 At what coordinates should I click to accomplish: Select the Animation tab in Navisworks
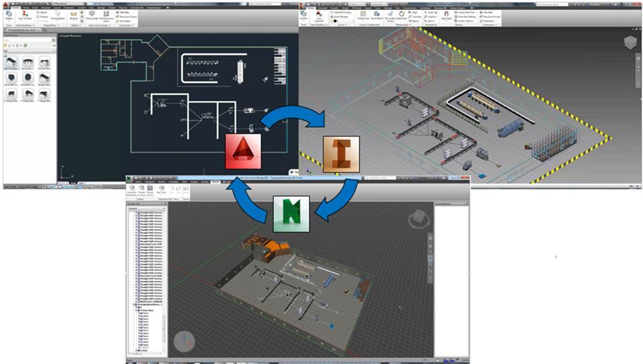tap(173, 182)
